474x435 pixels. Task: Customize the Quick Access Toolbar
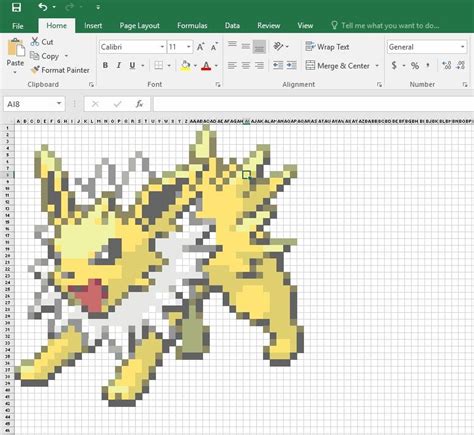point(98,7)
